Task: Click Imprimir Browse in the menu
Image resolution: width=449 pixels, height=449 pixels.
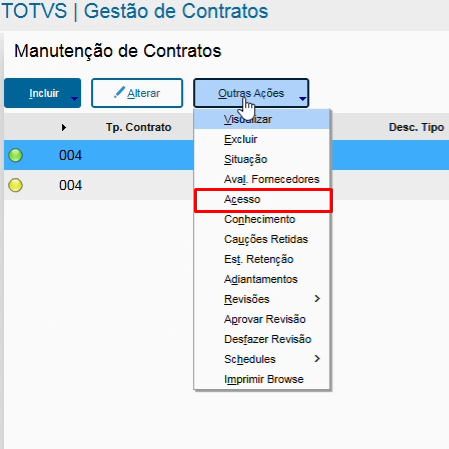Action: 262,379
